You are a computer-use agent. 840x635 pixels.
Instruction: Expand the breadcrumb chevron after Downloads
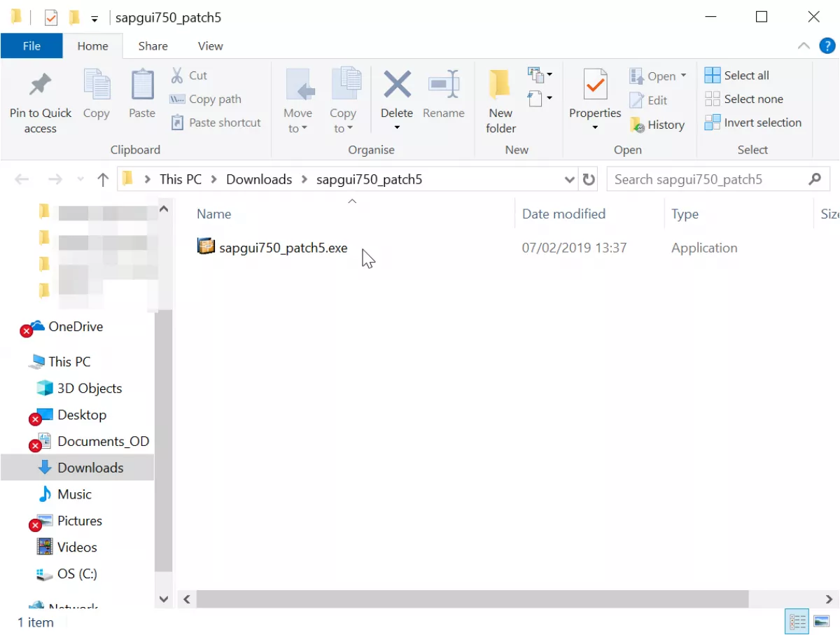coord(304,179)
